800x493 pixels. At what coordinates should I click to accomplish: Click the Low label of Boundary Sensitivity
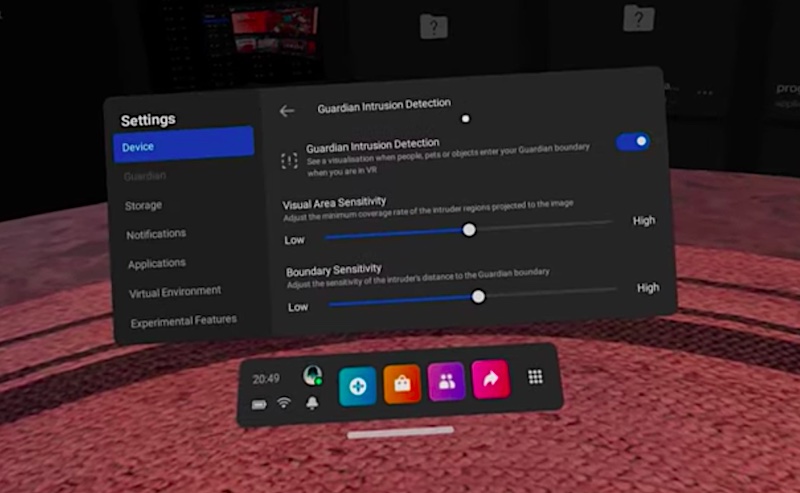click(298, 307)
